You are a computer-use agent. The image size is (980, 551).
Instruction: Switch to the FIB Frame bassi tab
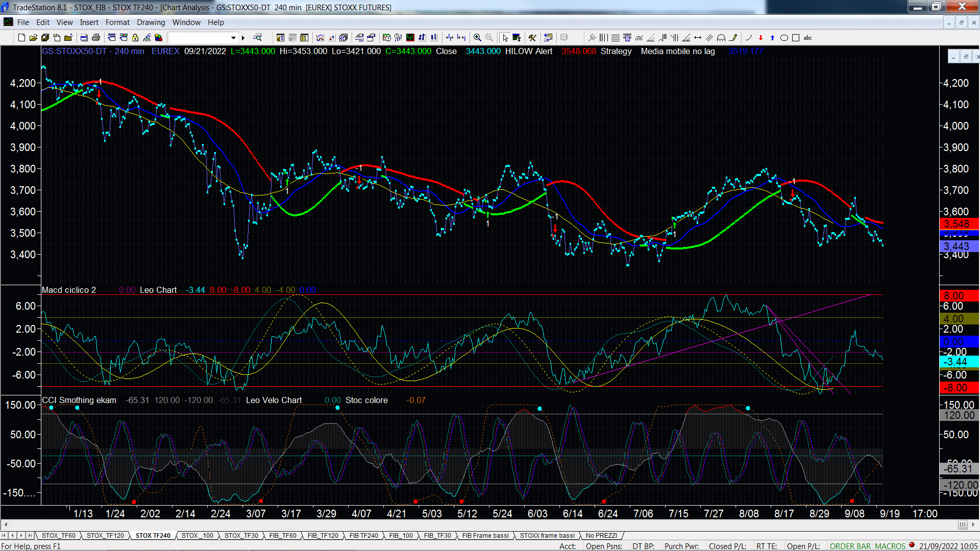click(485, 536)
